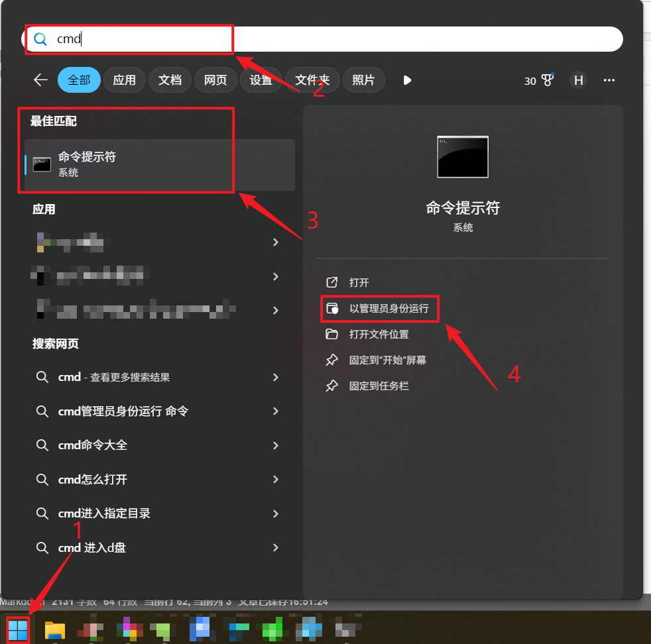This screenshot has width=651, height=644.
Task: Open Microsoft Rewards via the trophy icon
Action: point(548,80)
